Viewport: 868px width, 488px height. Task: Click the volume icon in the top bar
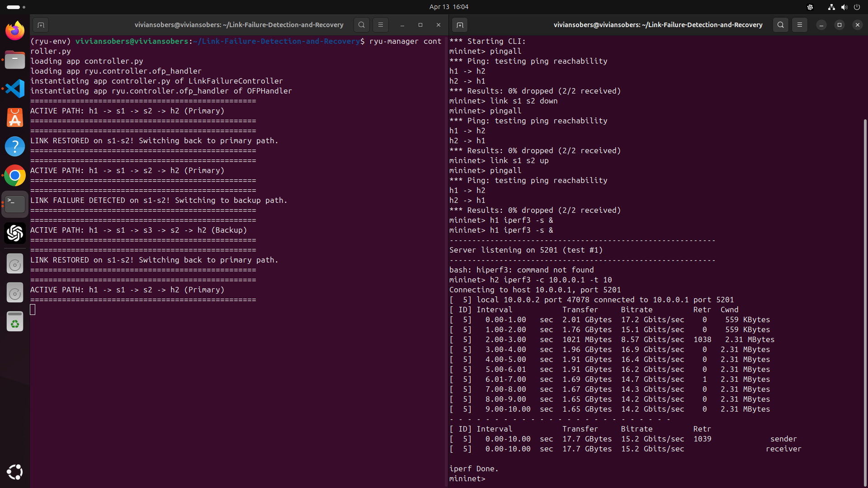[844, 7]
